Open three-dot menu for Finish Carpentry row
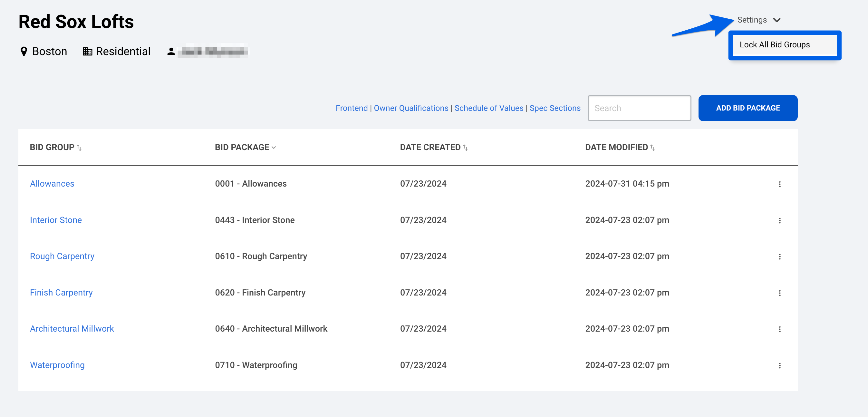The image size is (868, 417). pyautogui.click(x=779, y=293)
